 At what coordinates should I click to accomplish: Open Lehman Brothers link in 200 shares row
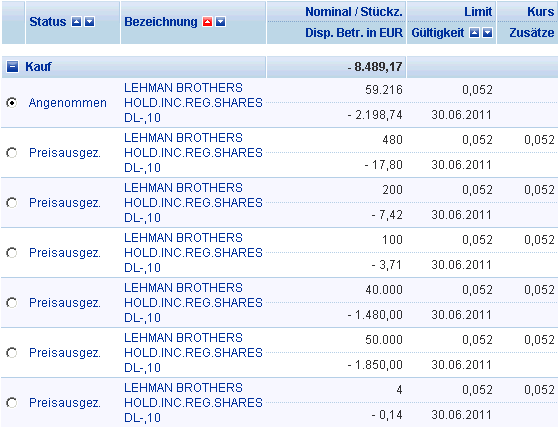pyautogui.click(x=193, y=202)
